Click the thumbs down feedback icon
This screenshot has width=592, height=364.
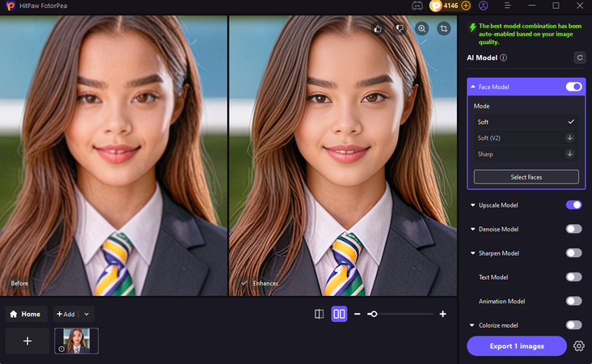(x=400, y=28)
